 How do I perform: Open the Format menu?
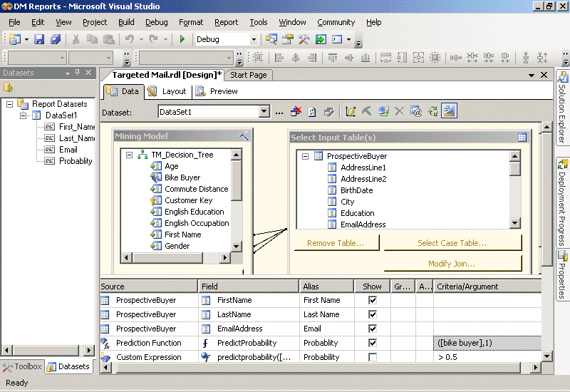(x=191, y=22)
